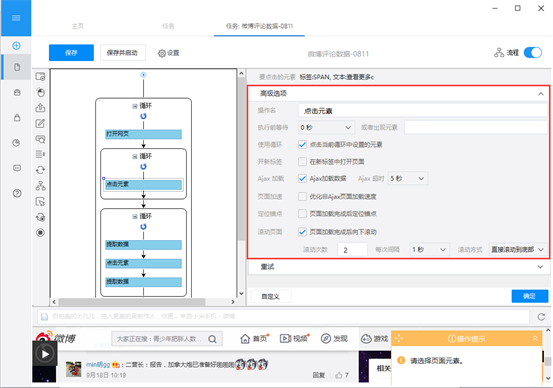The height and width of the screenshot is (388, 553).
Task: Click the Weibo search magnifier icon
Action: [x=212, y=339]
